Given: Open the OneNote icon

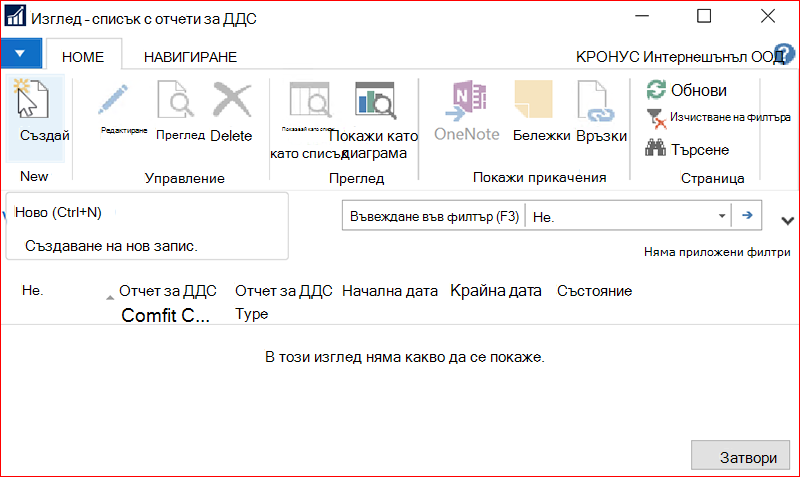Looking at the screenshot, I should tap(466, 101).
